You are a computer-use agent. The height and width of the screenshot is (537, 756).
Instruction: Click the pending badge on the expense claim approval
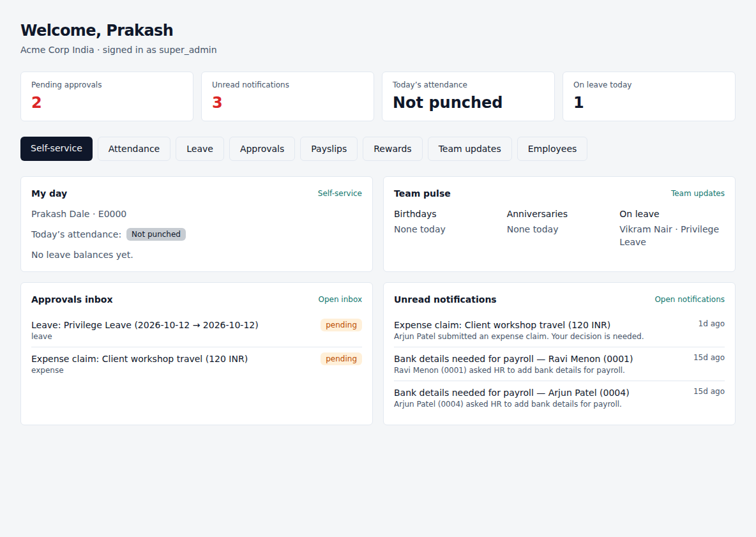click(342, 359)
